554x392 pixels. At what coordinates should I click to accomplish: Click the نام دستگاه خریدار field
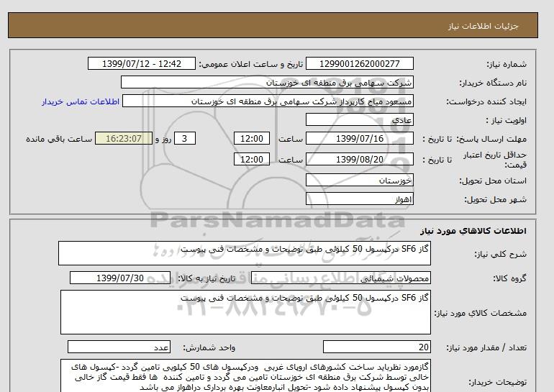click(x=268, y=83)
